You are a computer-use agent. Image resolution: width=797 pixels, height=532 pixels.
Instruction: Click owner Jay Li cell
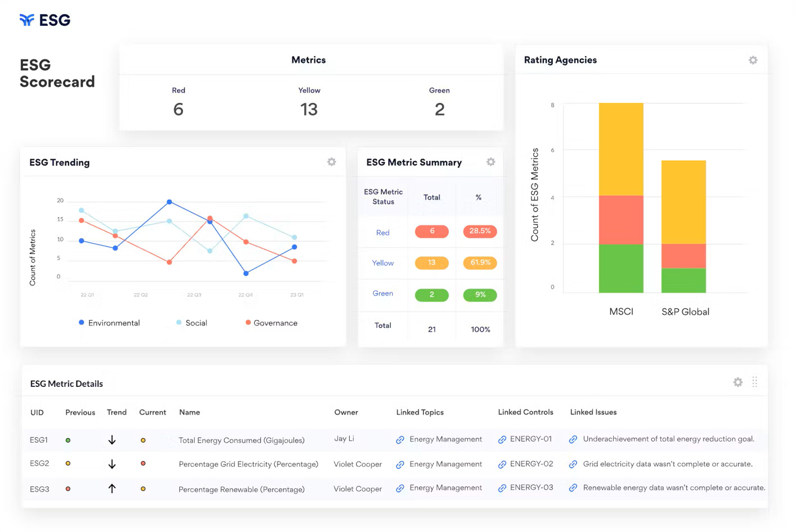344,439
